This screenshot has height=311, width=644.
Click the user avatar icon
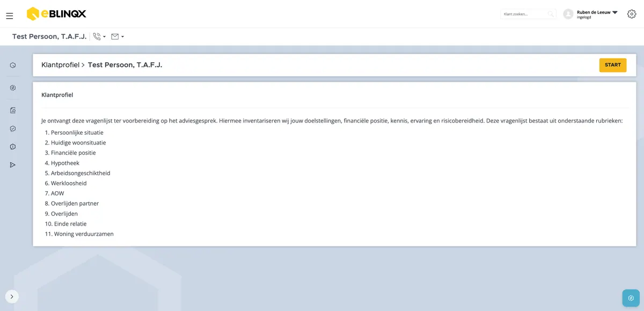568,14
